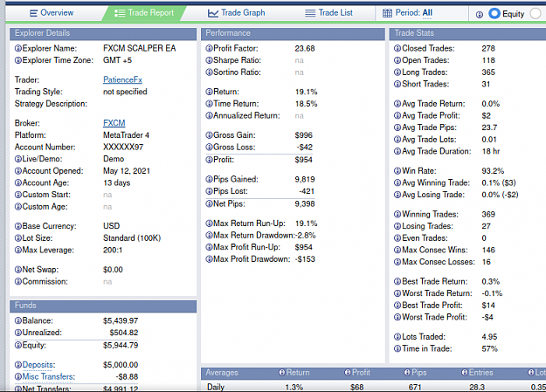Image resolution: width=546 pixels, height=392 pixels.
Task: Click the Profit Factor value 23.68
Action: (x=305, y=48)
